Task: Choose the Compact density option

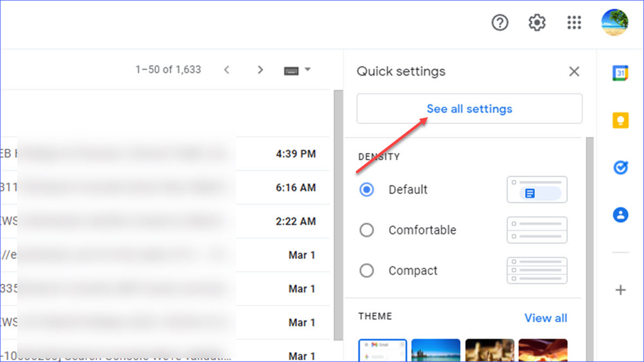Action: tap(367, 271)
